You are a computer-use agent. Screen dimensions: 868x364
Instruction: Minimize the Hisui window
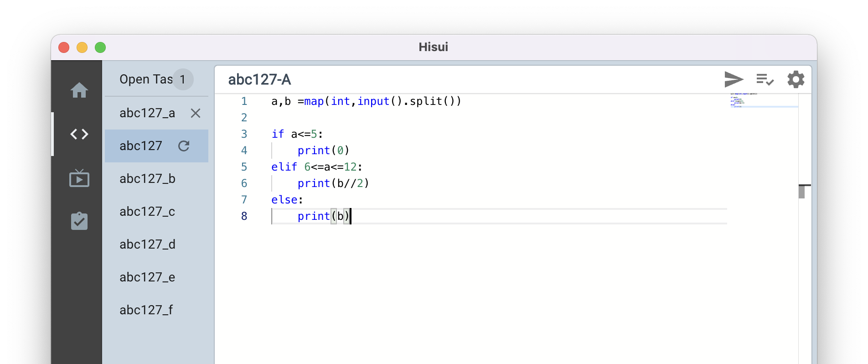pos(82,47)
